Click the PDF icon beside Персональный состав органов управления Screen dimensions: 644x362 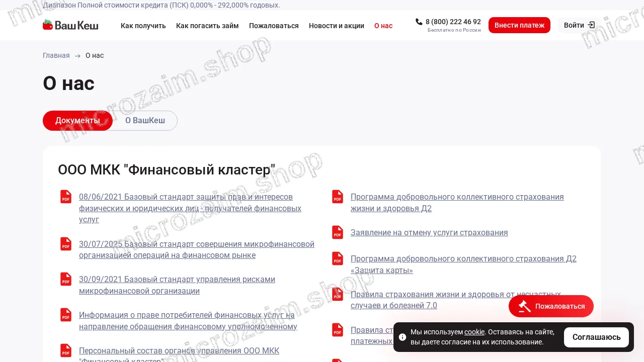[x=66, y=350]
